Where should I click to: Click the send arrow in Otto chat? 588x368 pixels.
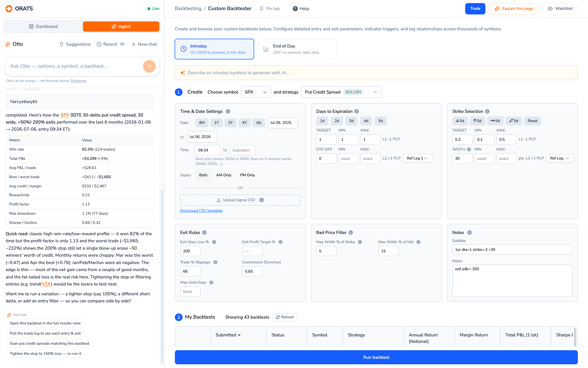pyautogui.click(x=149, y=66)
